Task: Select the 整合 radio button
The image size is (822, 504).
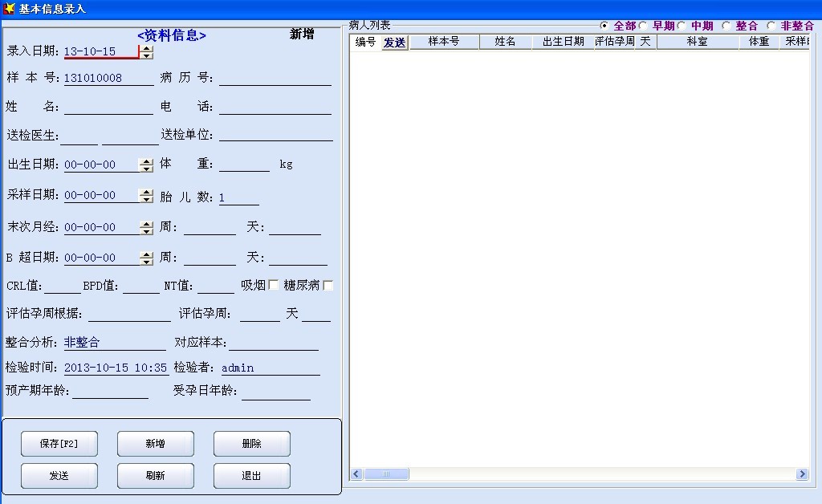Action: point(726,26)
